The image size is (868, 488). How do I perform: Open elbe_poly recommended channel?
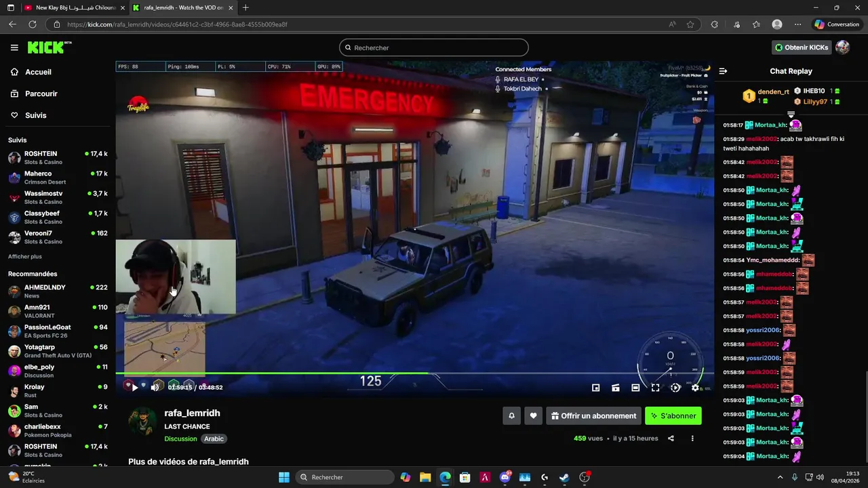58,371
